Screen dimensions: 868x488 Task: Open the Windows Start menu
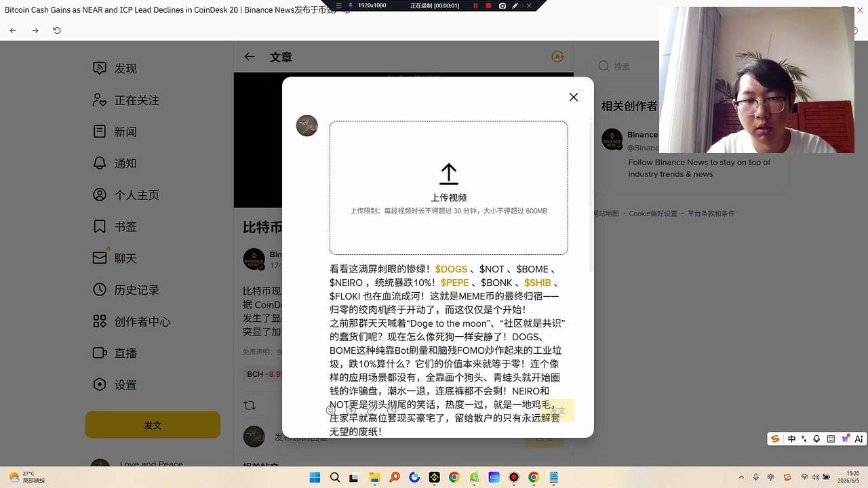tap(315, 478)
